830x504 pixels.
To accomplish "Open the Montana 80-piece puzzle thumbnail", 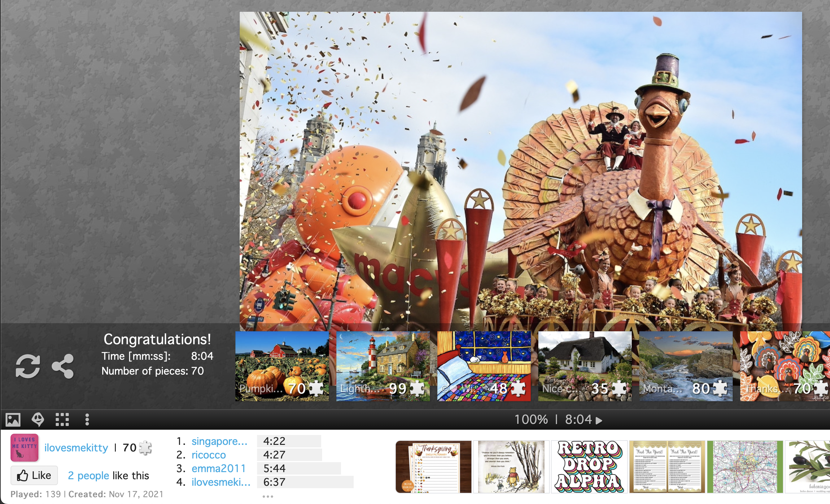I will 686,366.
